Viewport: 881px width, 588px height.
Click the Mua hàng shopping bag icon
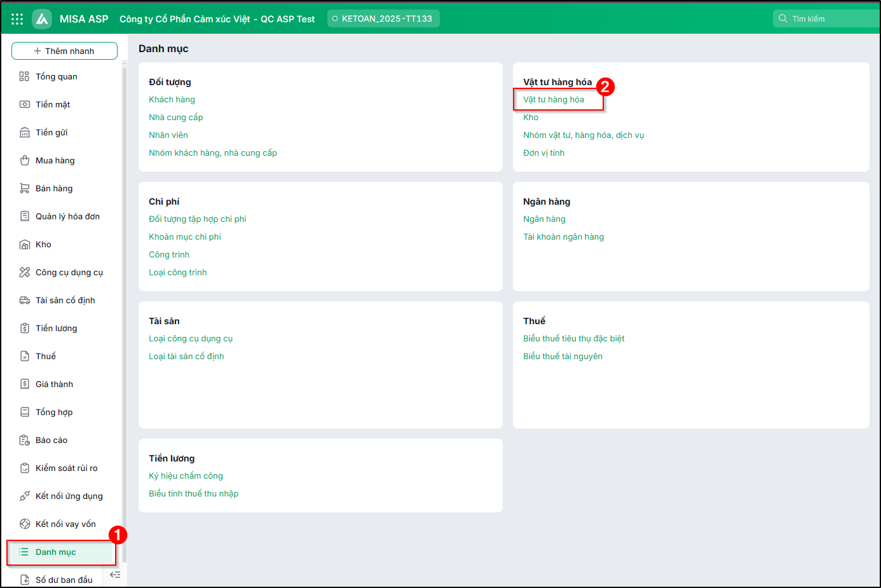pos(24,160)
